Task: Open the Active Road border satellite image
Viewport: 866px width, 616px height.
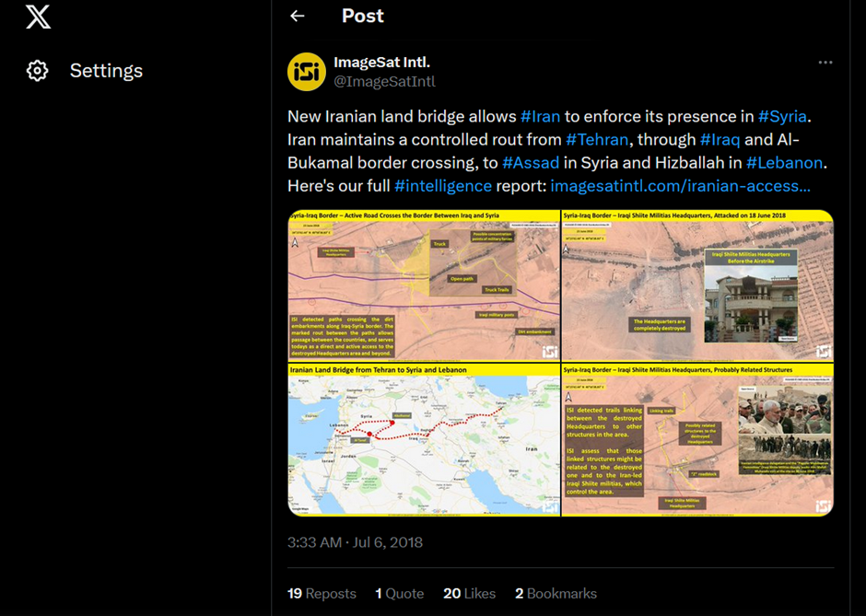Action: click(424, 286)
